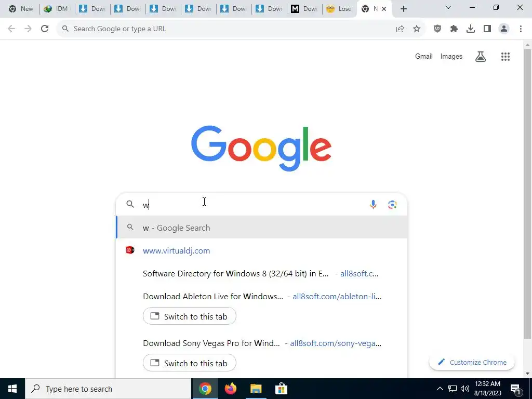Click the share page icon in address bar
This screenshot has height=399, width=532.
coord(400,29)
